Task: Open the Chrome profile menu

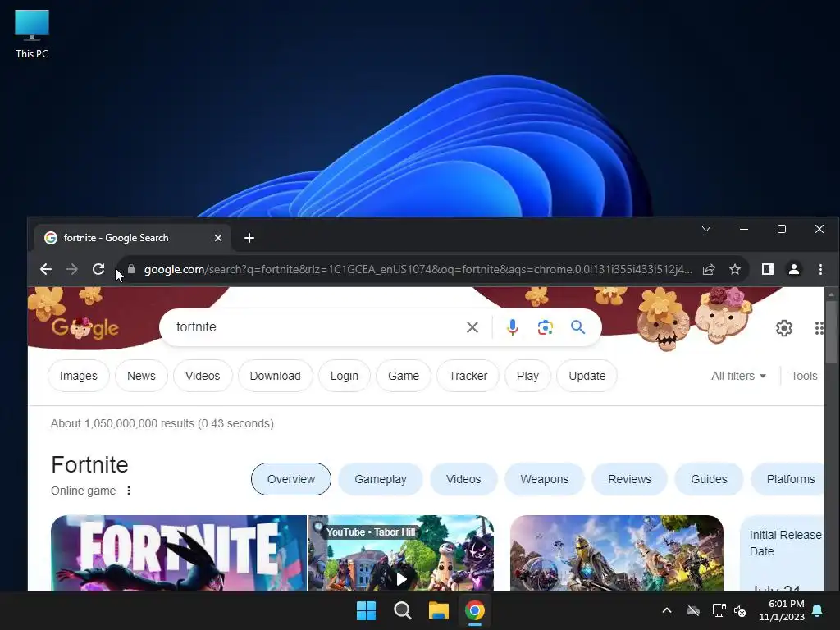Action: [x=794, y=269]
